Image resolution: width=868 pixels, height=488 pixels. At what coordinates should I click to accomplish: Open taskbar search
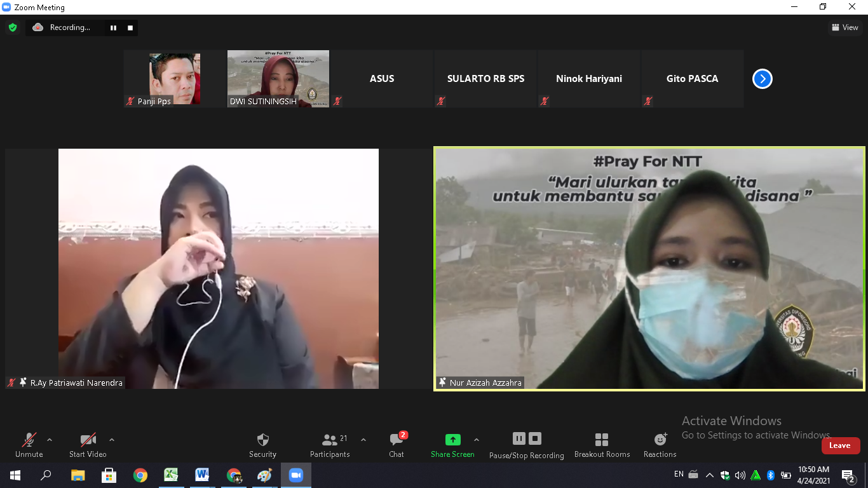(x=46, y=475)
